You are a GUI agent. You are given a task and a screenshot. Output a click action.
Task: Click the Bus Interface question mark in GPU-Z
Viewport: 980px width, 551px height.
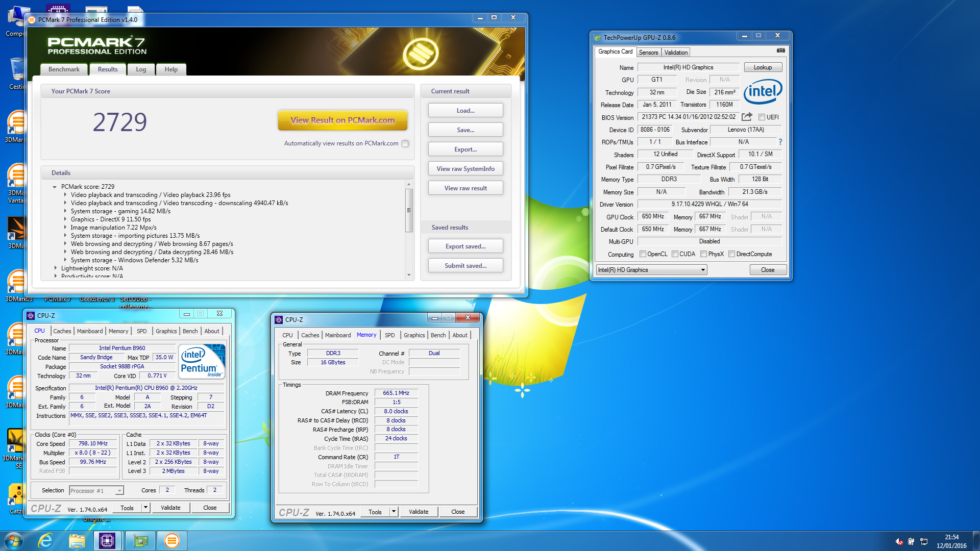pyautogui.click(x=780, y=142)
